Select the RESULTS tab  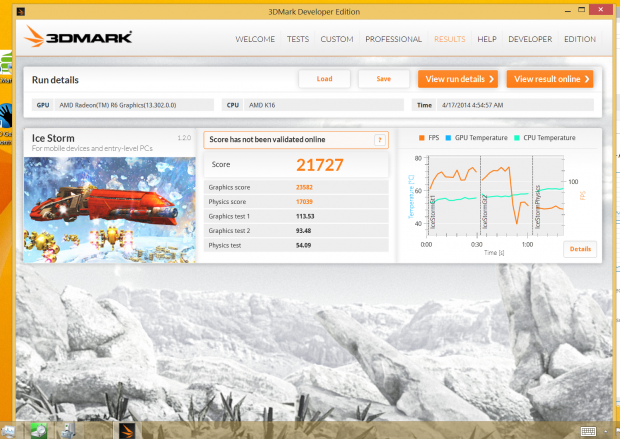pos(450,39)
